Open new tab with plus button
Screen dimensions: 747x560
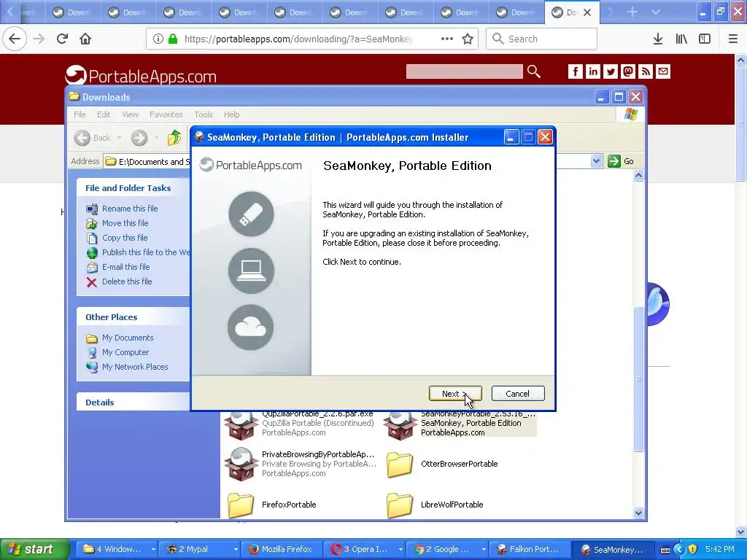click(632, 12)
